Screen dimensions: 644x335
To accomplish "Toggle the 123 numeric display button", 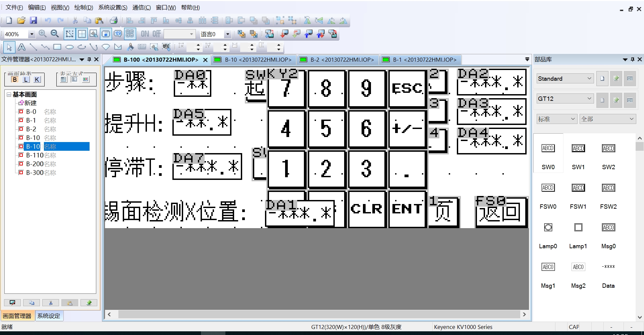I will (118, 34).
